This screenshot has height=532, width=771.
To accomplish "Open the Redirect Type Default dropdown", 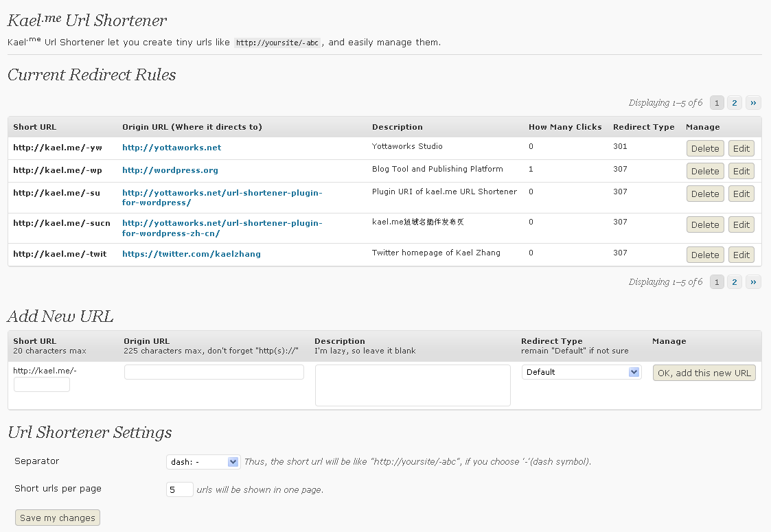I will point(582,372).
